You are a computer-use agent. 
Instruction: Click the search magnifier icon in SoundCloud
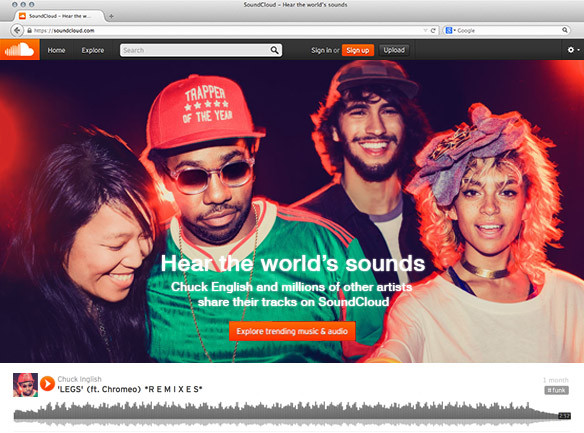click(x=274, y=50)
